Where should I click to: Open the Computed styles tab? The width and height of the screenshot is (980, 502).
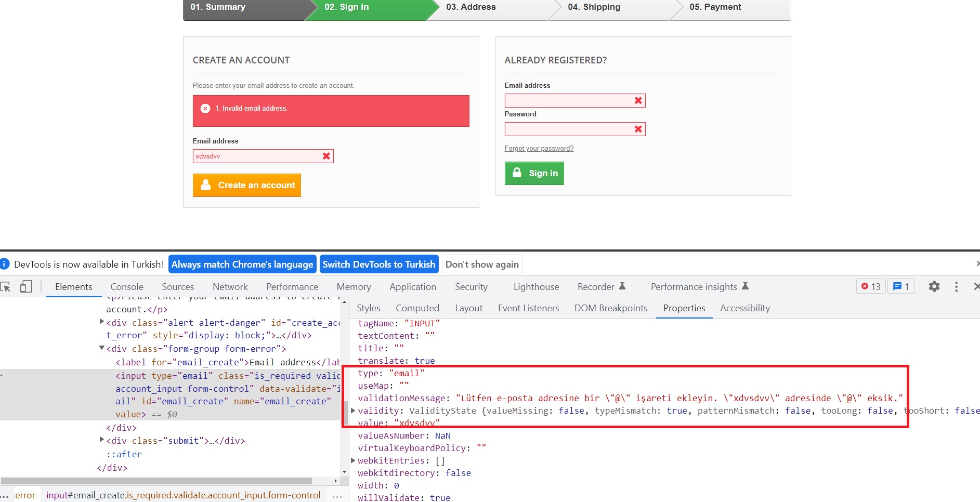tap(417, 308)
